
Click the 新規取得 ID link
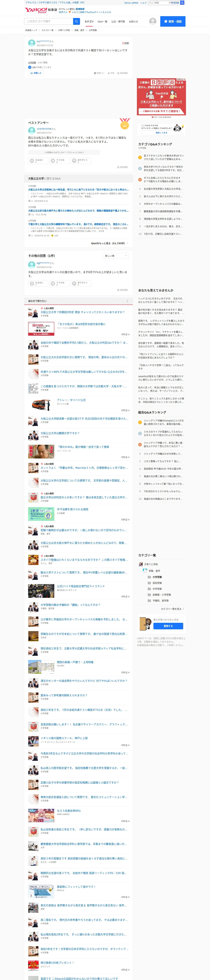click(x=80, y=9)
